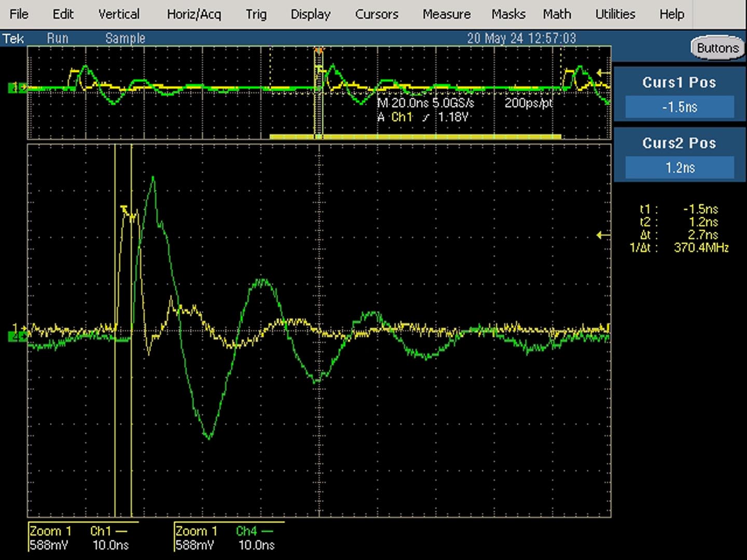The height and width of the screenshot is (560, 747).
Task: Click the yellow zoom region scroll bar
Action: coord(415,136)
